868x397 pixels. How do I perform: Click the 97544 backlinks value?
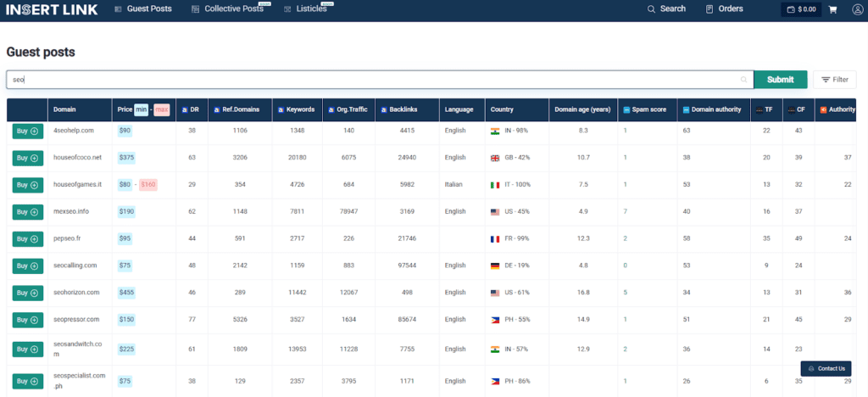tap(406, 266)
